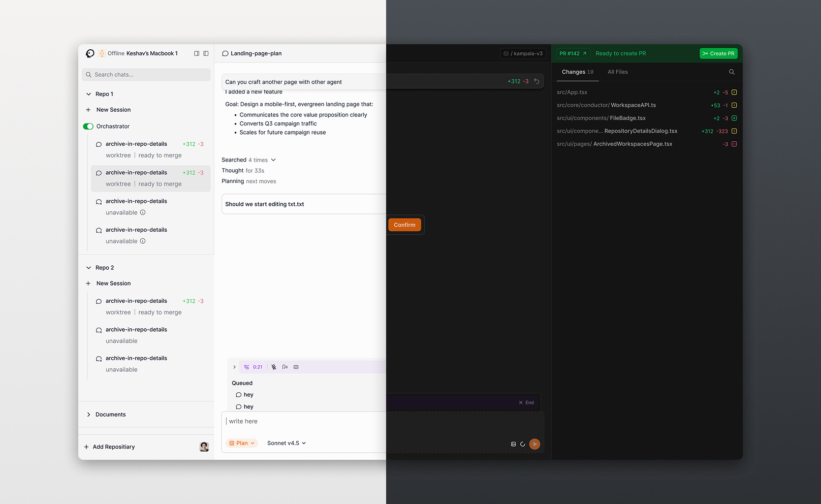Collapse the sidebar with the sidebar icon
This screenshot has height=504, width=821.
206,53
